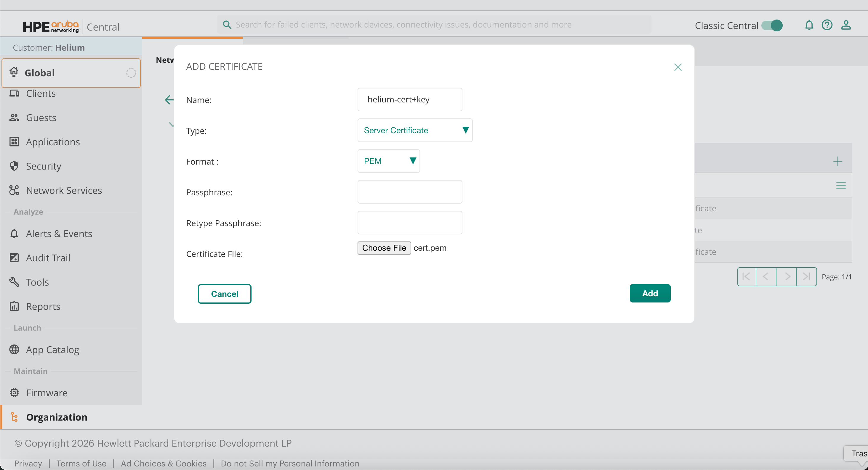
Task: Open Network Services in sidebar
Action: (64, 191)
